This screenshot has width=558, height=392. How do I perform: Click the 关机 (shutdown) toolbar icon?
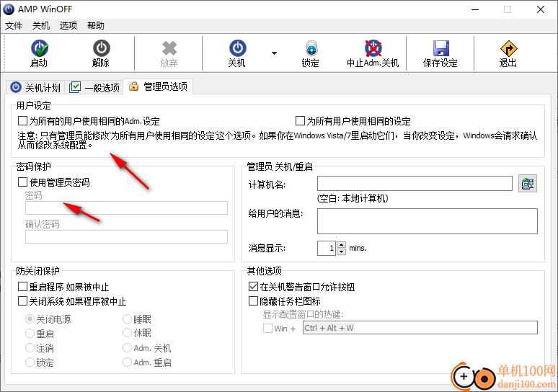(237, 48)
